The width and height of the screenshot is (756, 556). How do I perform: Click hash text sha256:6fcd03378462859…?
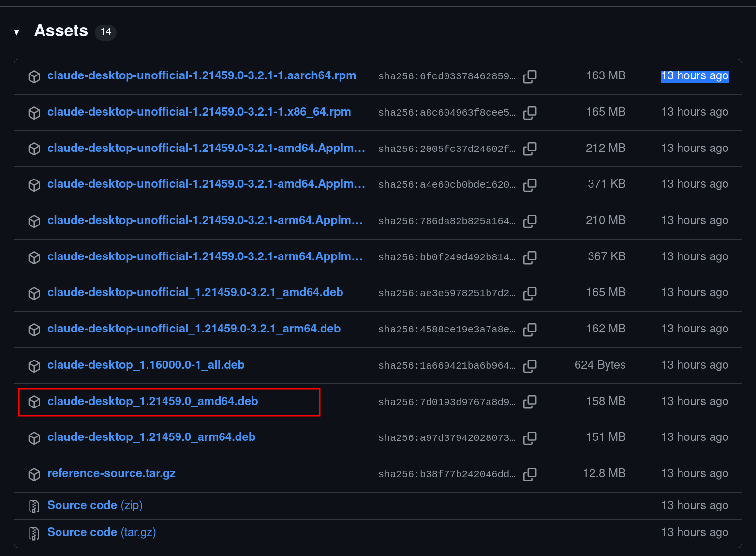447,76
